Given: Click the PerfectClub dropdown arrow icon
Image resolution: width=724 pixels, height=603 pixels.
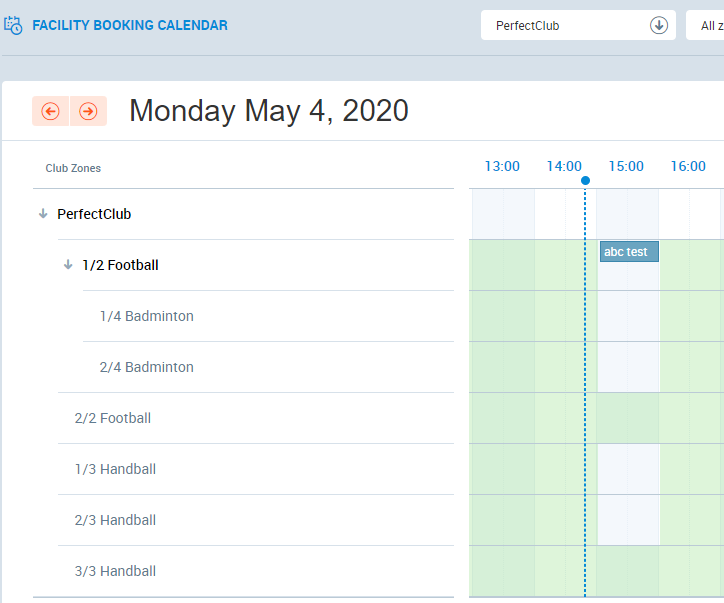Looking at the screenshot, I should (659, 26).
